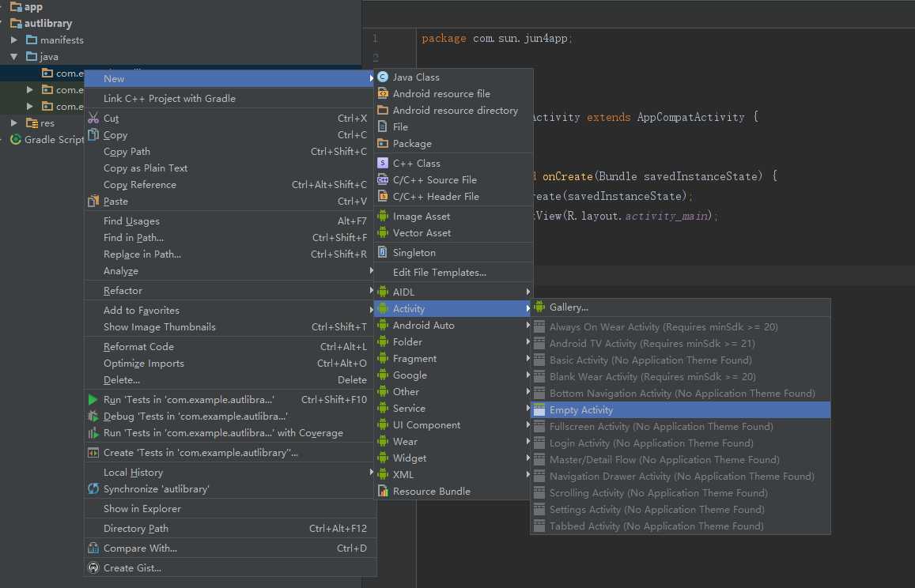The width and height of the screenshot is (915, 588).
Task: Click the Java Class icon
Action: [383, 77]
